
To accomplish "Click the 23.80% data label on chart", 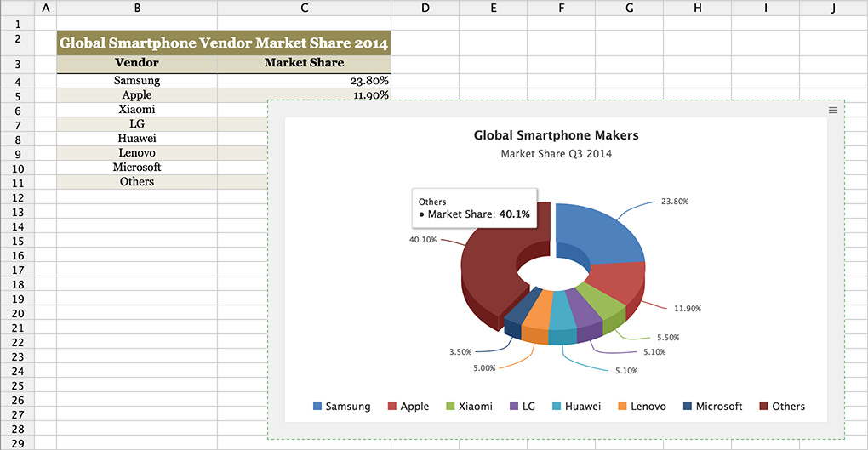I will coord(674,202).
